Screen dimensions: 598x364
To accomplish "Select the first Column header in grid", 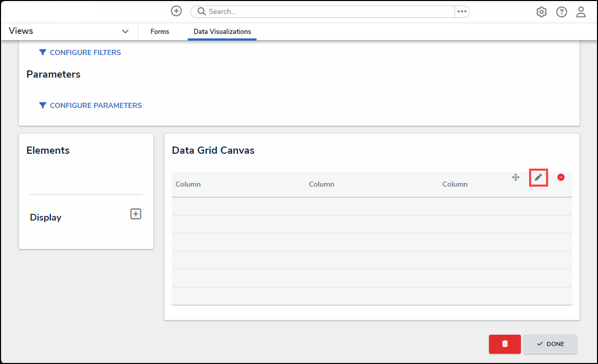I will tap(188, 184).
